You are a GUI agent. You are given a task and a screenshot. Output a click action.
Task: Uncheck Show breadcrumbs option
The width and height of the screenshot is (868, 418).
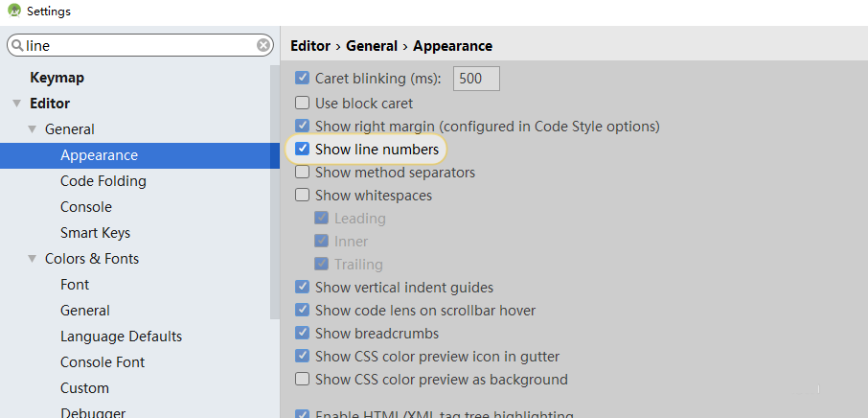(x=303, y=334)
